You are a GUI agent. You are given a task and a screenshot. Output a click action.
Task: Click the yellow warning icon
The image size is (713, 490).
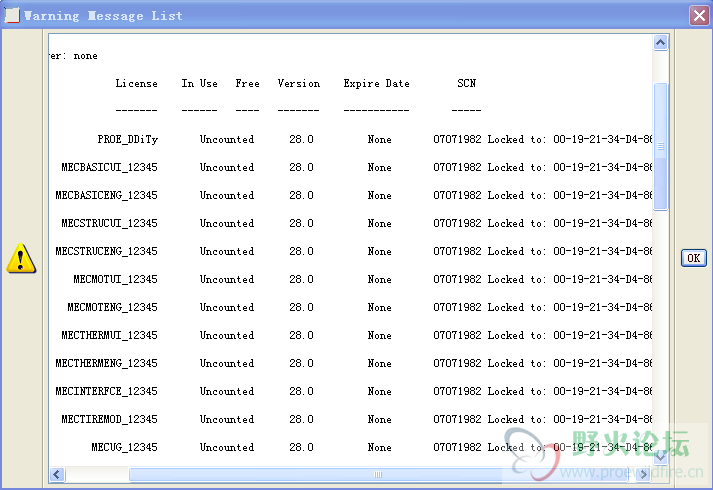tap(21, 258)
